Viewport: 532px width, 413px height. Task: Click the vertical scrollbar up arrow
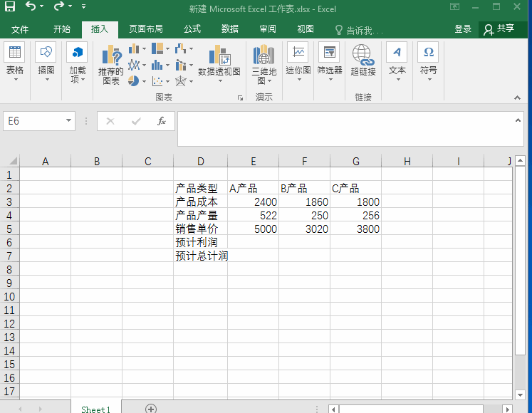tap(520, 160)
